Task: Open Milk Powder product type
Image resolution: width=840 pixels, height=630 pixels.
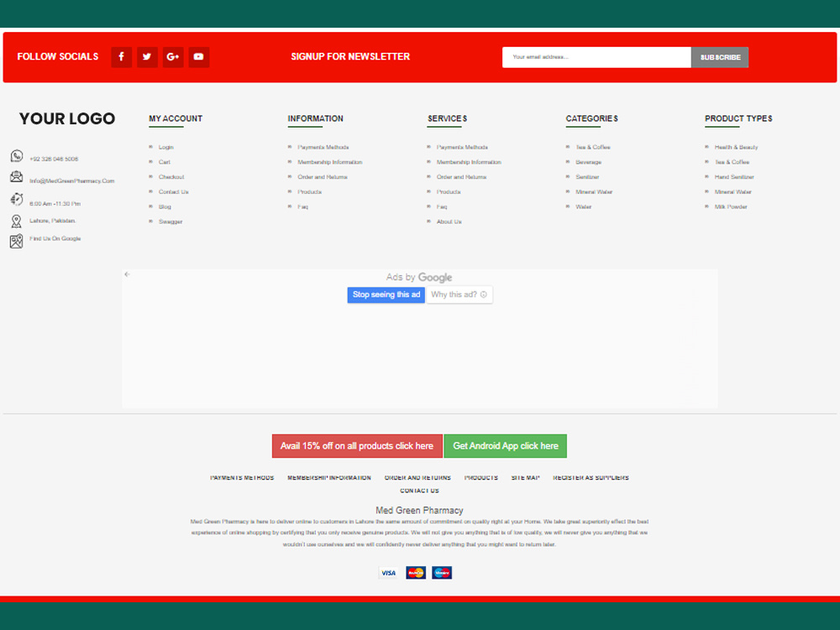Action: pyautogui.click(x=731, y=207)
